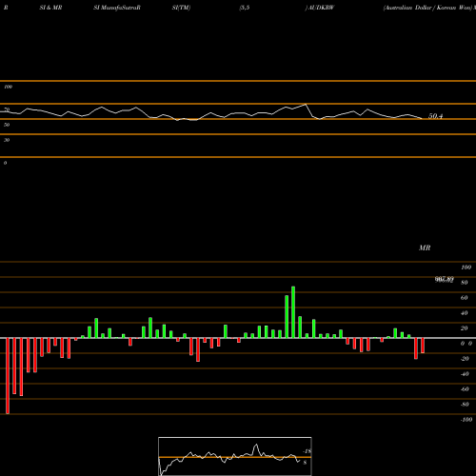Click the MR axis label -20
Screen dimensions: 476x476
(x=465, y=359)
